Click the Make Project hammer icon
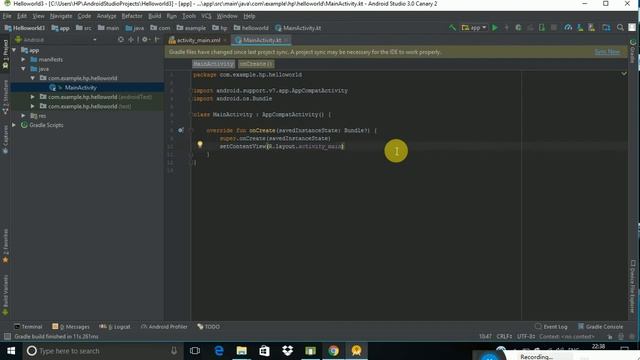640x360 pixels. pos(452,28)
